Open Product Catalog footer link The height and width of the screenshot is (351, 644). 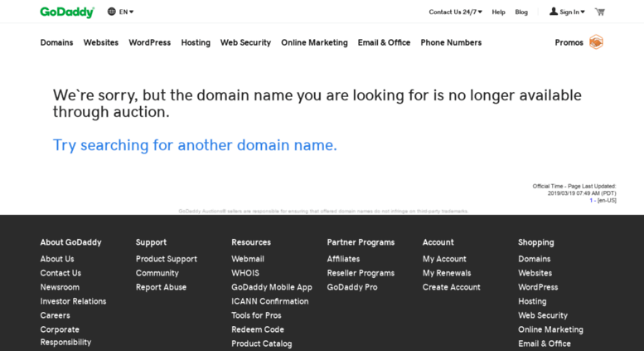click(x=262, y=344)
